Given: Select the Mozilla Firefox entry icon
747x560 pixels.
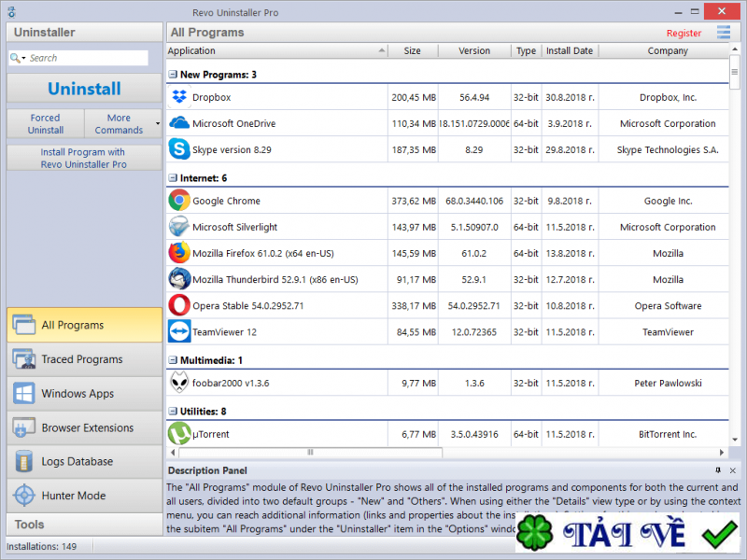Looking at the screenshot, I should click(179, 252).
